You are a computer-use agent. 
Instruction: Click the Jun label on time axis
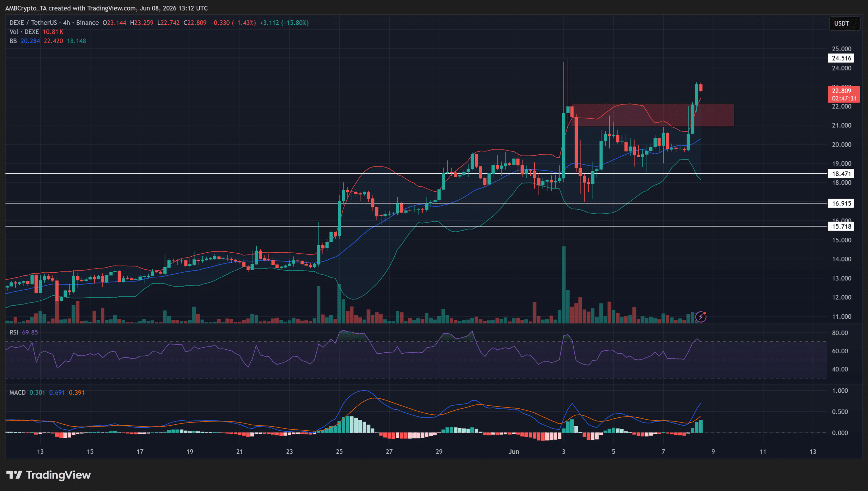[x=514, y=452]
